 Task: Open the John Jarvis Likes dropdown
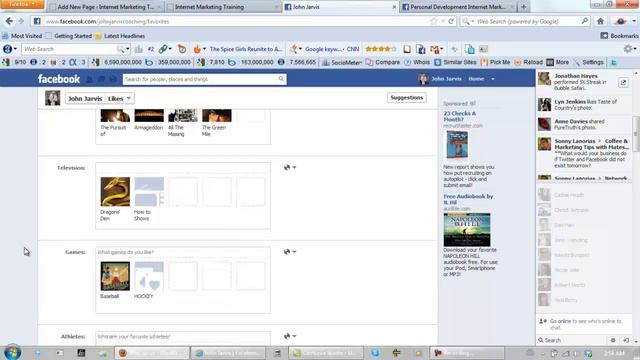click(x=100, y=98)
